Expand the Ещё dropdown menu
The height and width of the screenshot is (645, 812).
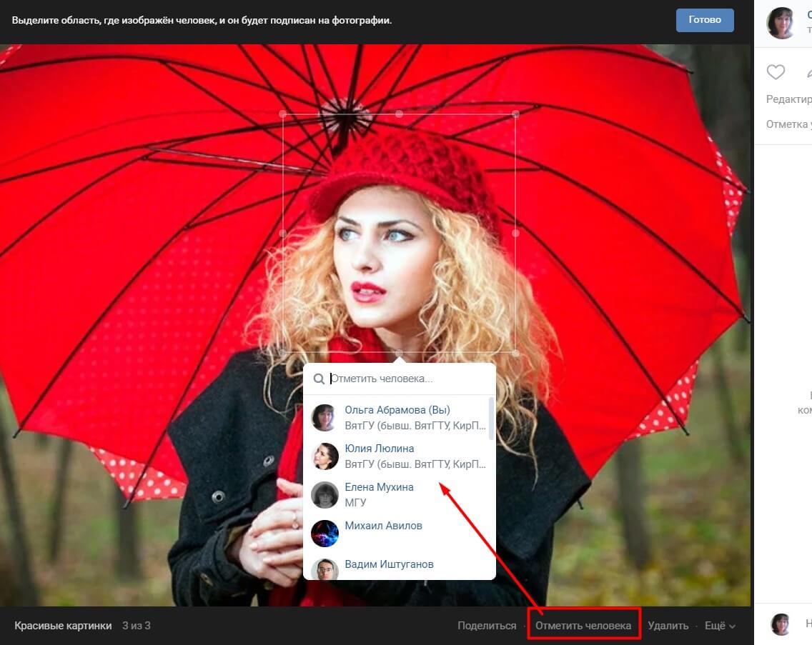[720, 626]
